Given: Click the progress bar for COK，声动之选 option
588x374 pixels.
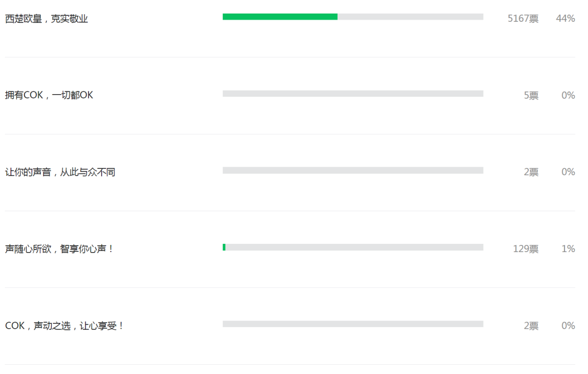Looking at the screenshot, I should (x=353, y=324).
